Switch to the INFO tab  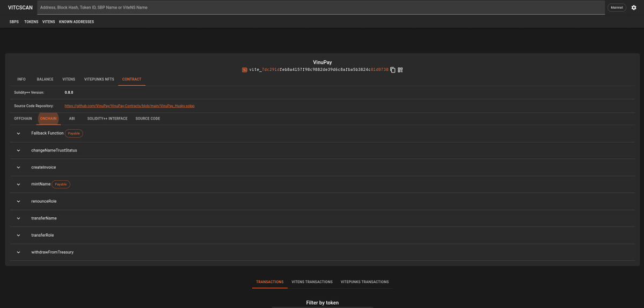click(x=21, y=79)
